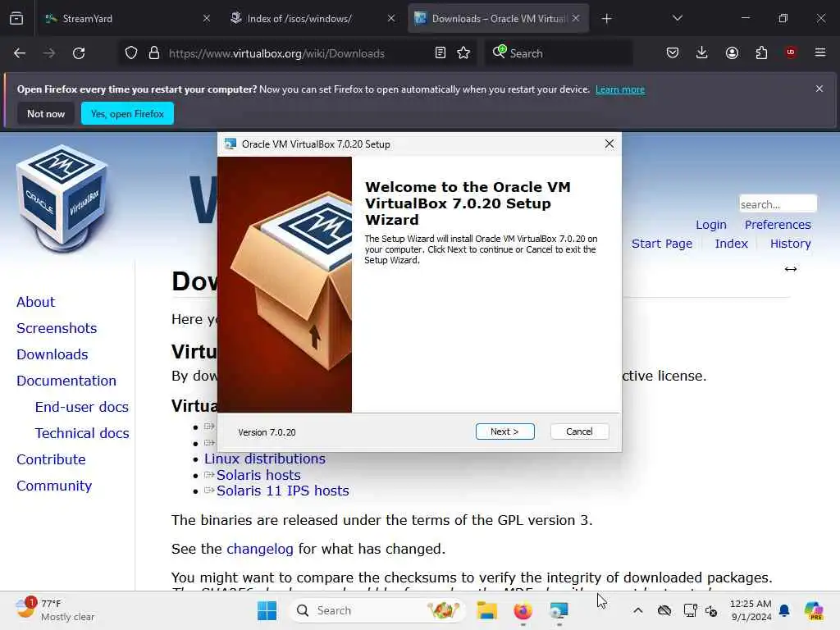Image resolution: width=840 pixels, height=630 pixels.
Task: Open File Explorer from taskbar
Action: tap(487, 610)
